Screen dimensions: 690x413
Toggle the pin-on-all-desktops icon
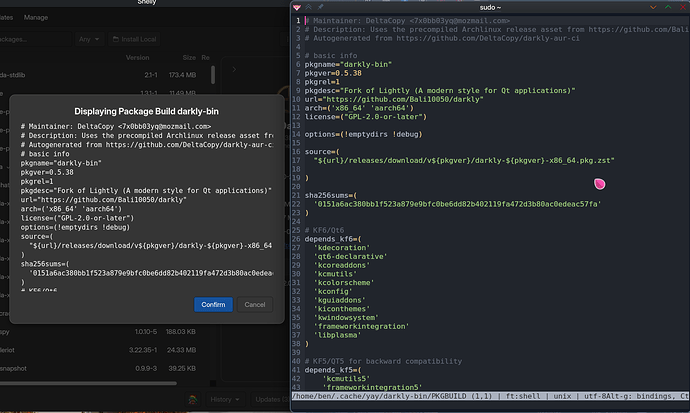click(x=320, y=7)
